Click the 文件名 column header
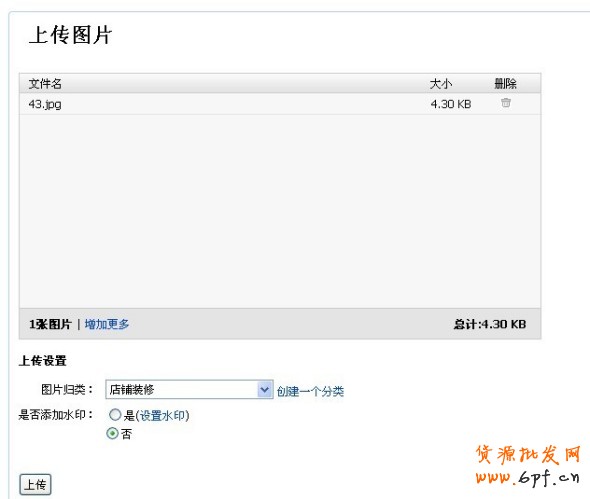This screenshot has height=499, width=590. 45,84
